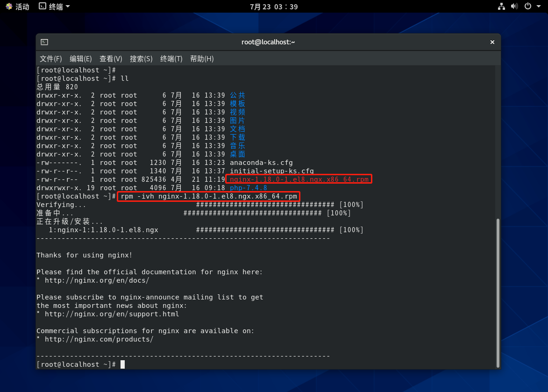Open the 查看(V) menu
The width and height of the screenshot is (548, 392).
[x=111, y=58]
